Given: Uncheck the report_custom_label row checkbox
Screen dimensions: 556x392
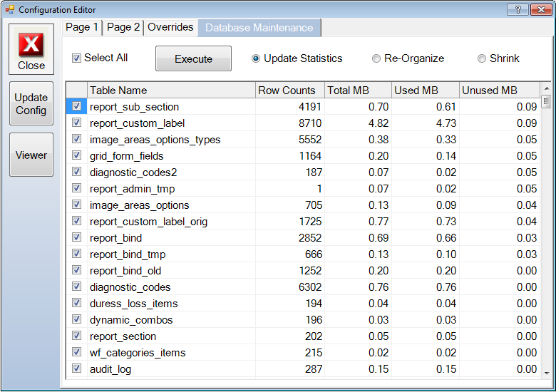Looking at the screenshot, I should [76, 123].
